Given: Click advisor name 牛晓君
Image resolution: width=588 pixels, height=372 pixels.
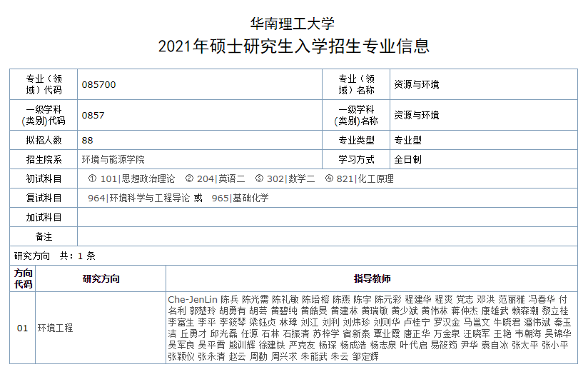Looking at the screenshot, I should [x=507, y=323].
